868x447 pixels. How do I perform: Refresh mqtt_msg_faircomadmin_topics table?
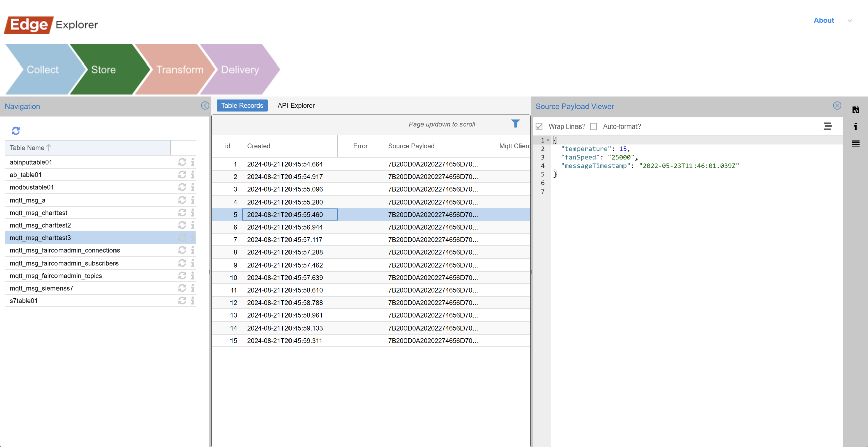pyautogui.click(x=182, y=276)
